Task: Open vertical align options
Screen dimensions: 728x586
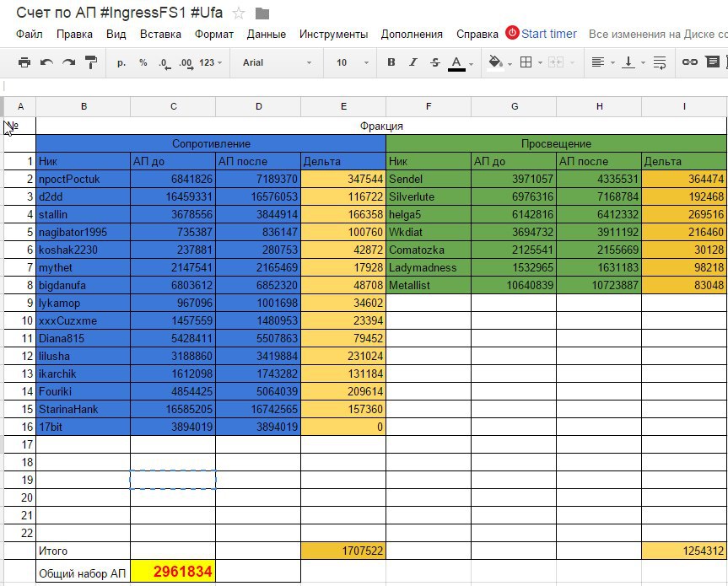Action: 628,62
